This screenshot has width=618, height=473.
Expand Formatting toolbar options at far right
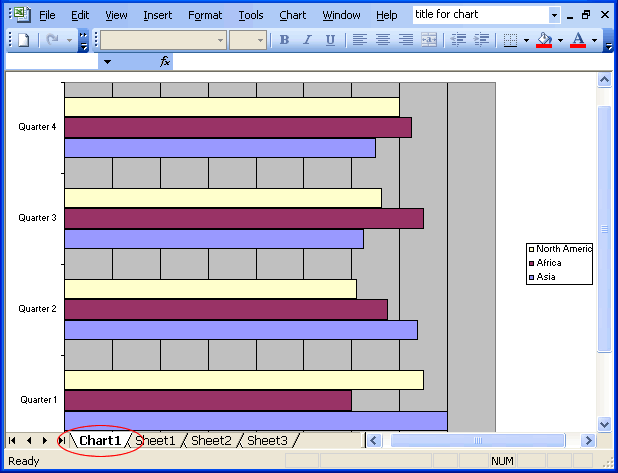pyautogui.click(x=609, y=40)
